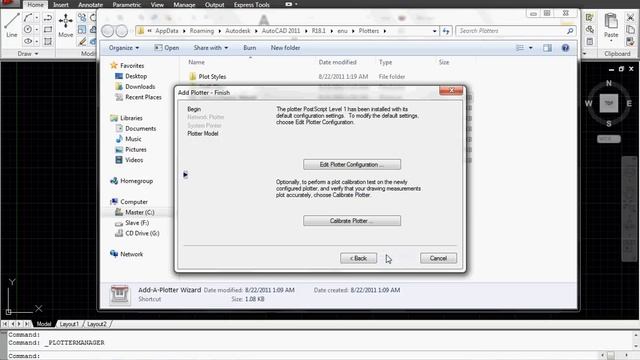The image size is (640, 360).
Task: Expand the ribbon minimize options dropdown
Action: tap(296, 4)
